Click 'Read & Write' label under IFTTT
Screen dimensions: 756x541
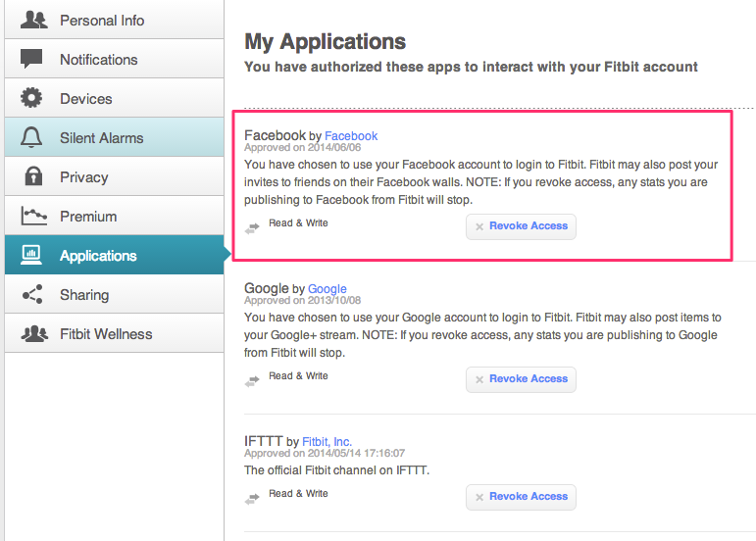[298, 493]
